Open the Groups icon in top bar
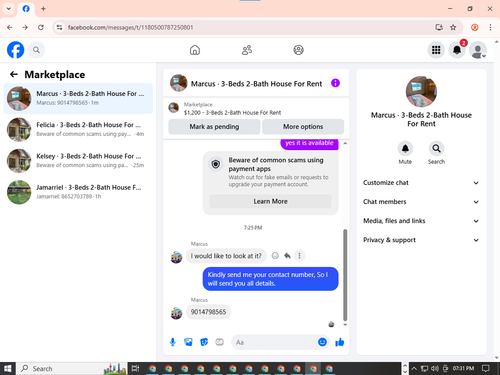This screenshot has height=375, width=500. point(298,50)
